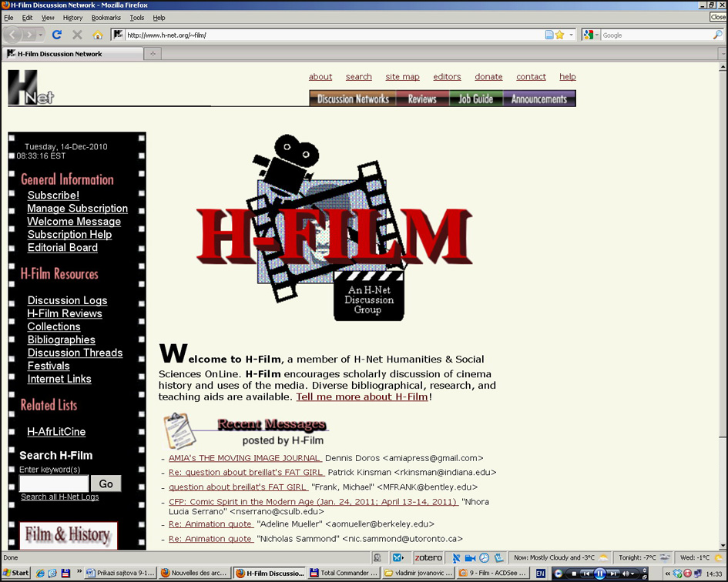This screenshot has width=728, height=582.
Task: Follow the 'Tell me more about H-Film' link
Action: tap(361, 397)
